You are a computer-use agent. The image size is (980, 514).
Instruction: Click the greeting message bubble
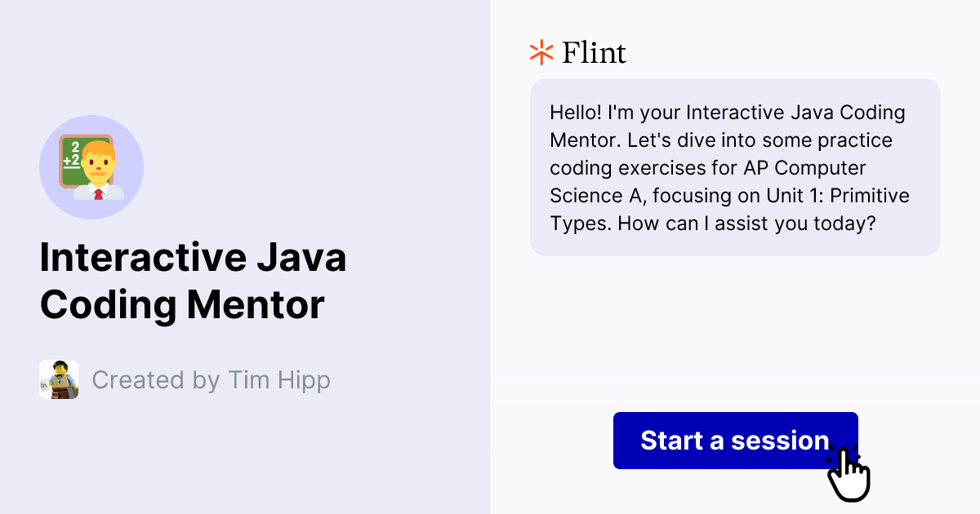(735, 167)
